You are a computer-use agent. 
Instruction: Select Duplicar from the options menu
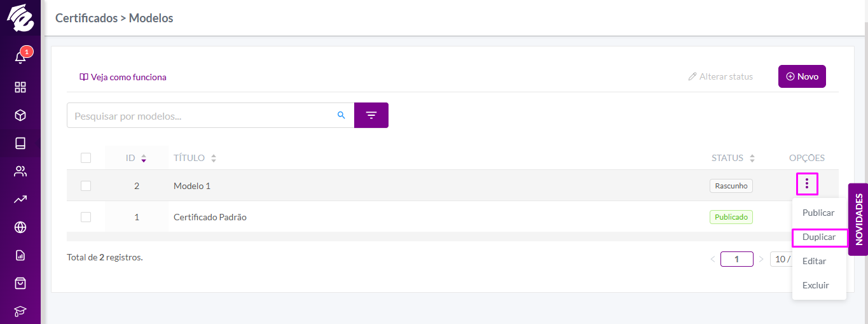[x=819, y=237]
